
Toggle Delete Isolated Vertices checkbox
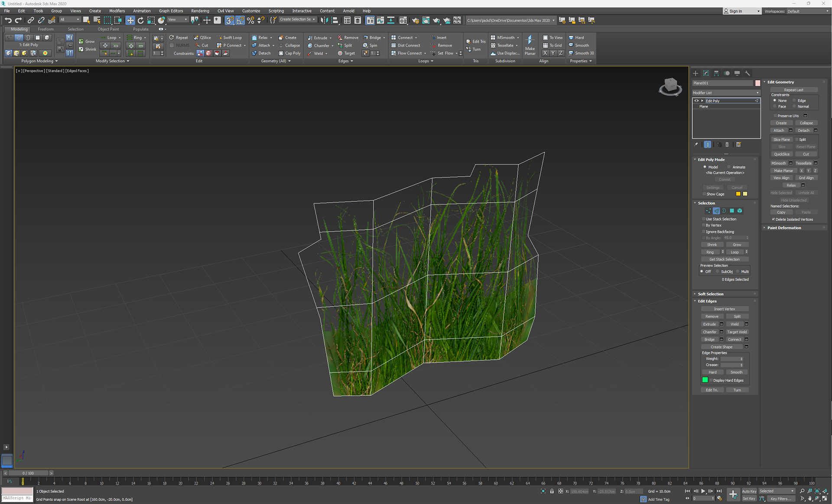tap(773, 219)
